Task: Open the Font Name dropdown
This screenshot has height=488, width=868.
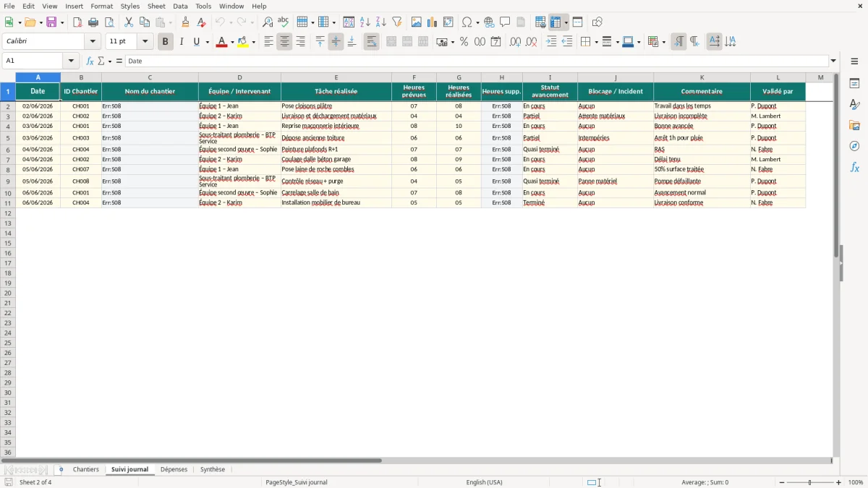Action: [93, 42]
